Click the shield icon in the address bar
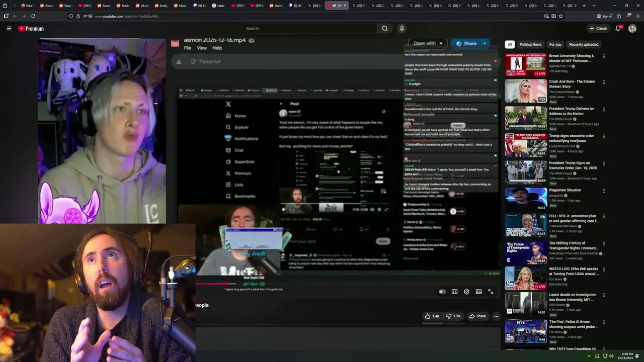Screen dimensions: 644x362 [71, 16]
